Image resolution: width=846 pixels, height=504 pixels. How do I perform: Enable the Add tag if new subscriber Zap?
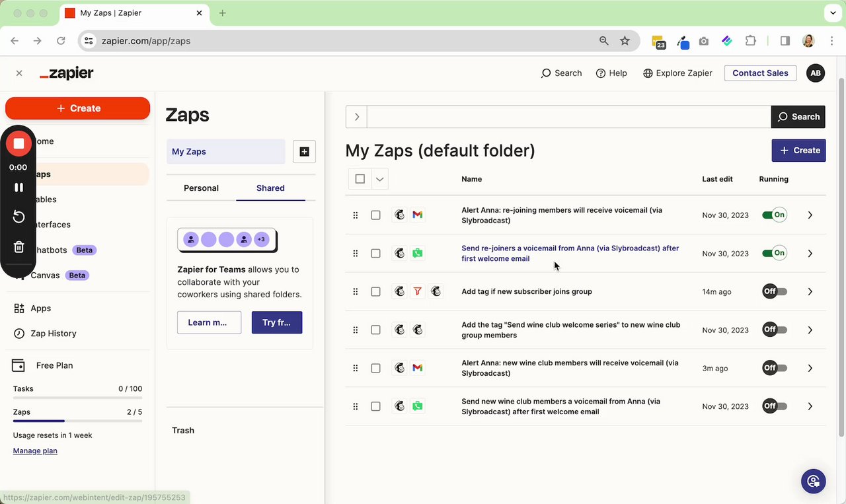(x=774, y=292)
